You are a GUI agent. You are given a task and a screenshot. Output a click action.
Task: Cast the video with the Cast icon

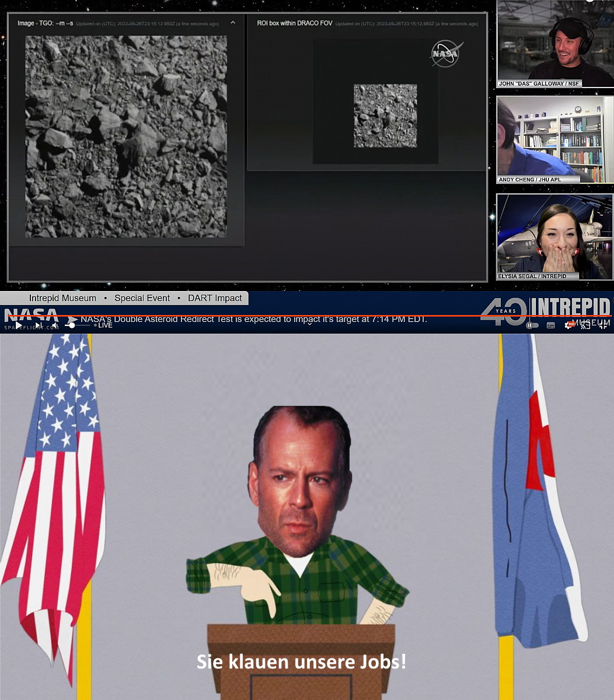[x=585, y=325]
